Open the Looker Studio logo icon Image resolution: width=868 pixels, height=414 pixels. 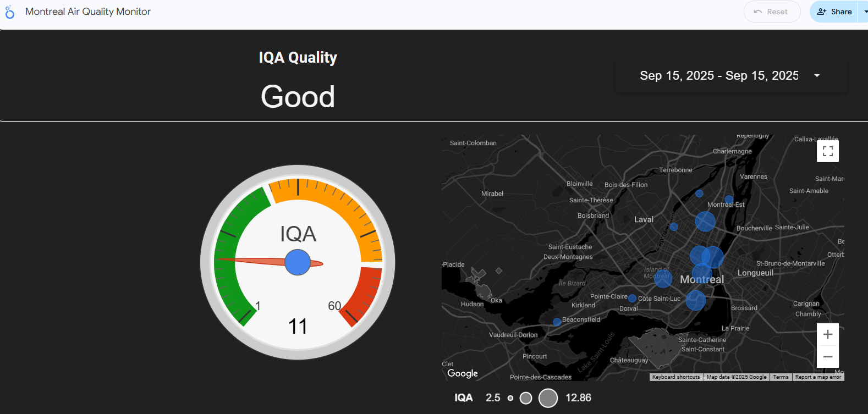click(9, 12)
